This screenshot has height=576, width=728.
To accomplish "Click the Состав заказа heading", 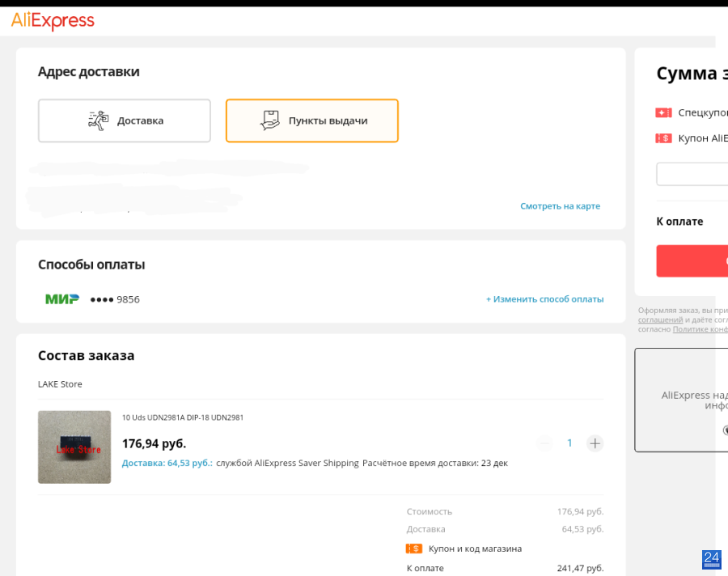I will point(87,355).
